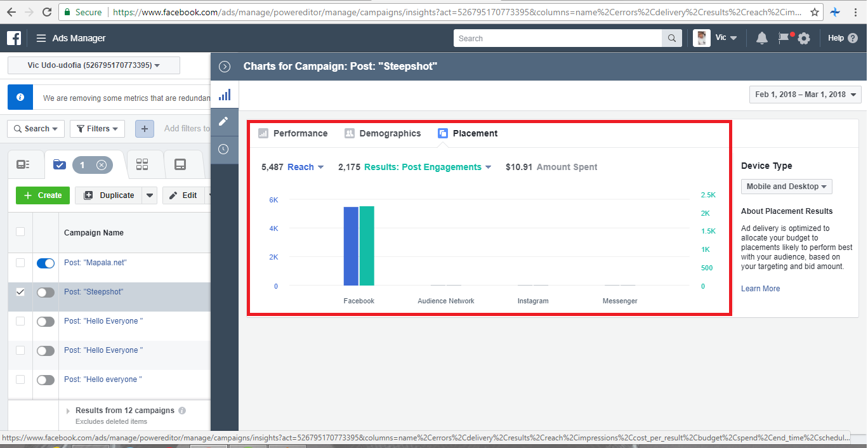
Task: Click the Instagram axis label
Action: [533, 301]
